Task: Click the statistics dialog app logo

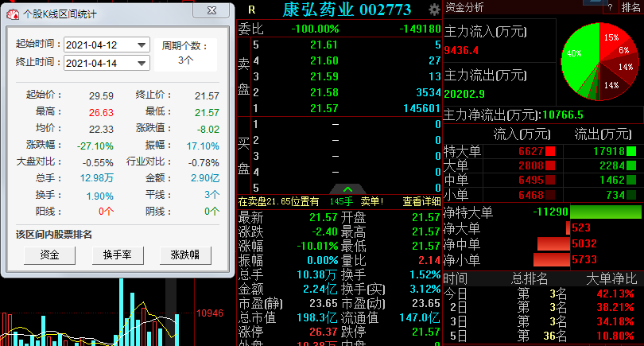Action: coord(13,14)
